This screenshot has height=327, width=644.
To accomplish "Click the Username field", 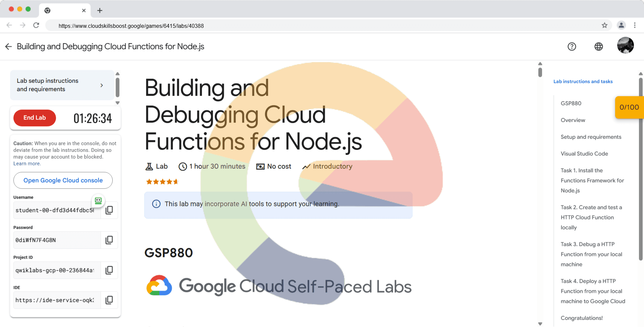I will (57, 210).
